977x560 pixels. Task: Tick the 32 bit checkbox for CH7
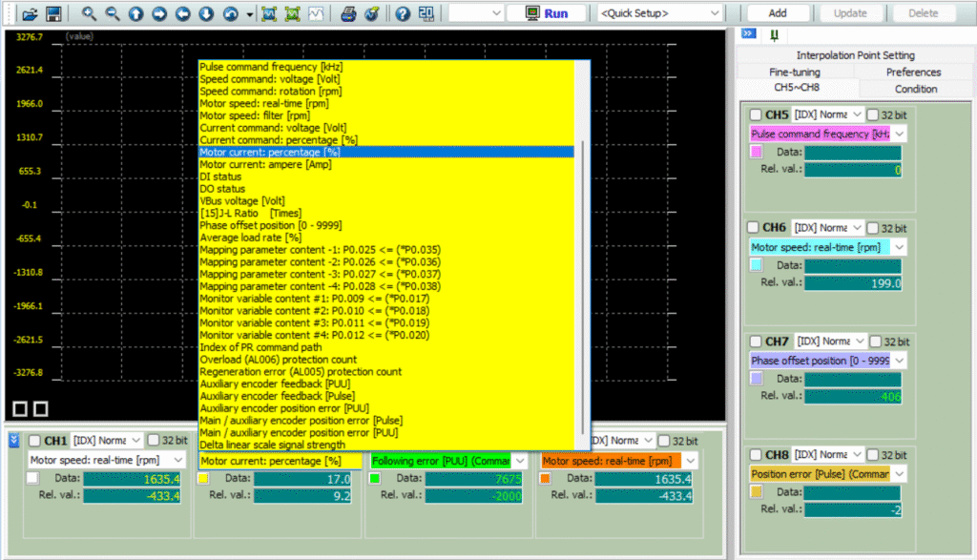click(874, 342)
